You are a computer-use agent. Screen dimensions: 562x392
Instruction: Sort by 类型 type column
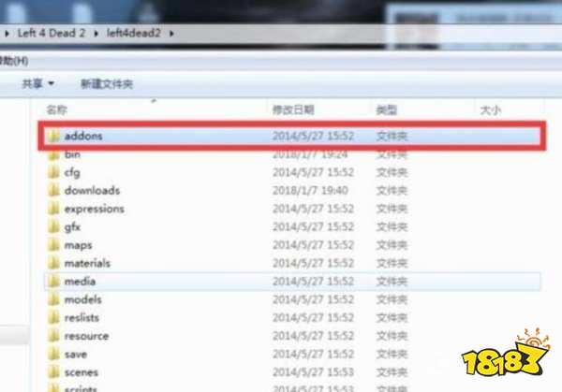[386, 109]
